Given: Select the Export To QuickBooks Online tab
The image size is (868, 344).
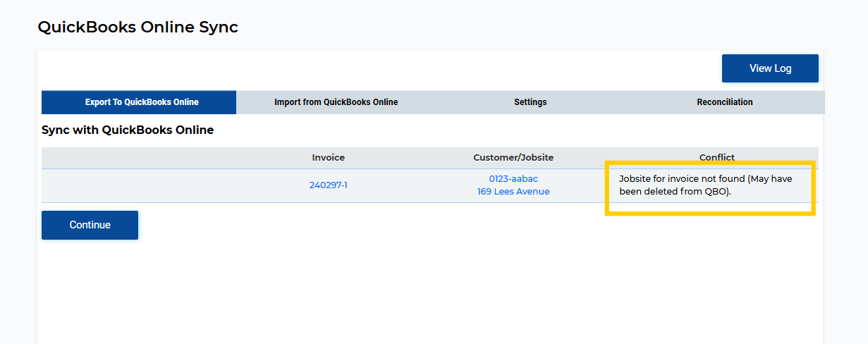Looking at the screenshot, I should (x=139, y=102).
